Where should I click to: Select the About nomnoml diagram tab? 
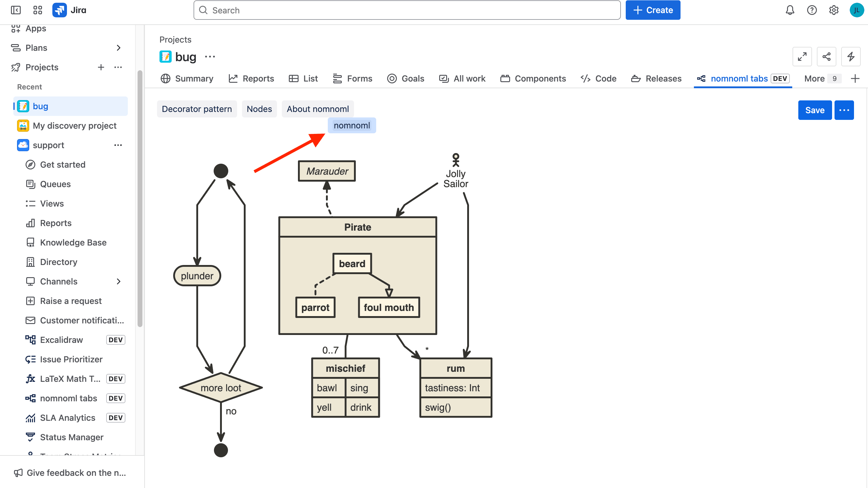[x=317, y=109]
